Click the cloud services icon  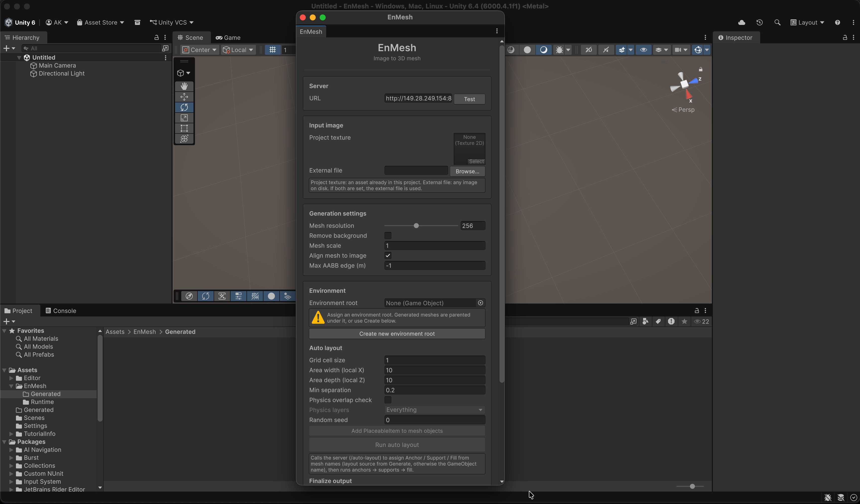point(741,22)
